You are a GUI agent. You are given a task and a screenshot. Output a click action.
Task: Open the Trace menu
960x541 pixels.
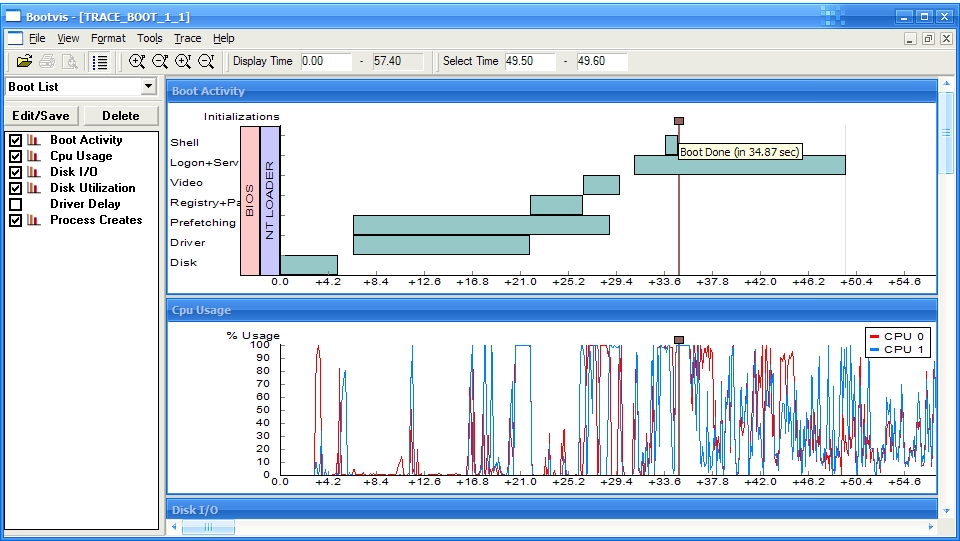coord(187,38)
